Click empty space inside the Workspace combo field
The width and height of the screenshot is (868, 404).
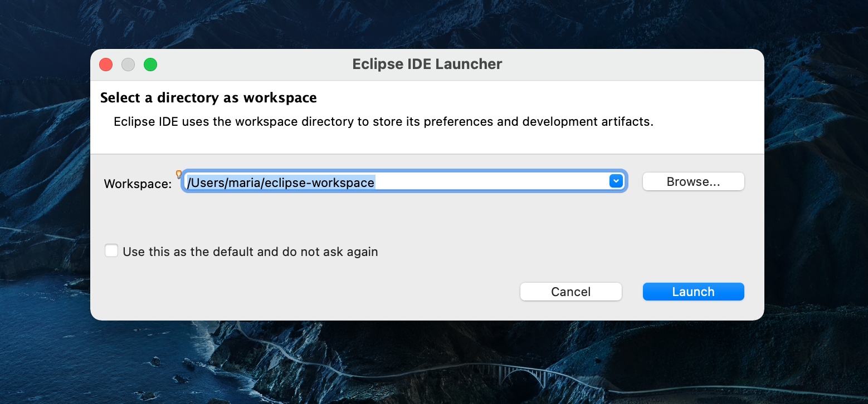point(490,182)
